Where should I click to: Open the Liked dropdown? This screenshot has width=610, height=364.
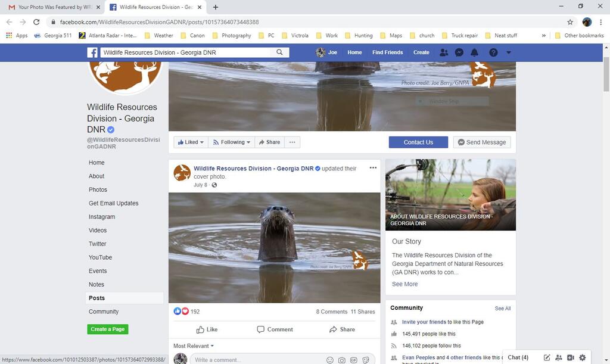[x=191, y=142]
